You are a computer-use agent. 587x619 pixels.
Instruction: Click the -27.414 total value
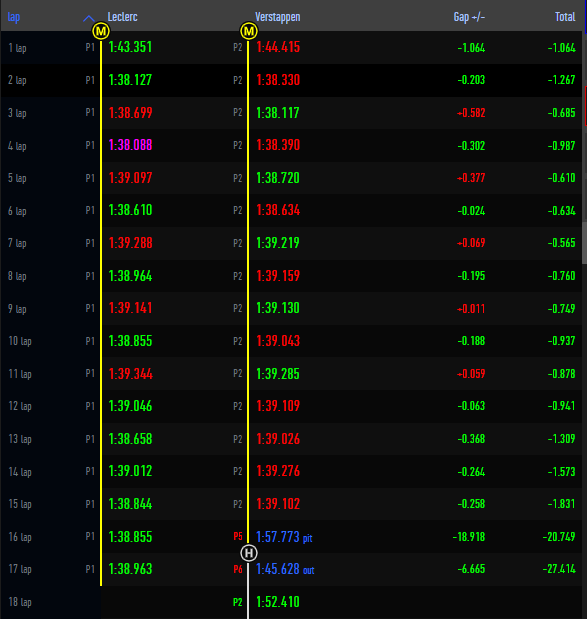(x=559, y=569)
